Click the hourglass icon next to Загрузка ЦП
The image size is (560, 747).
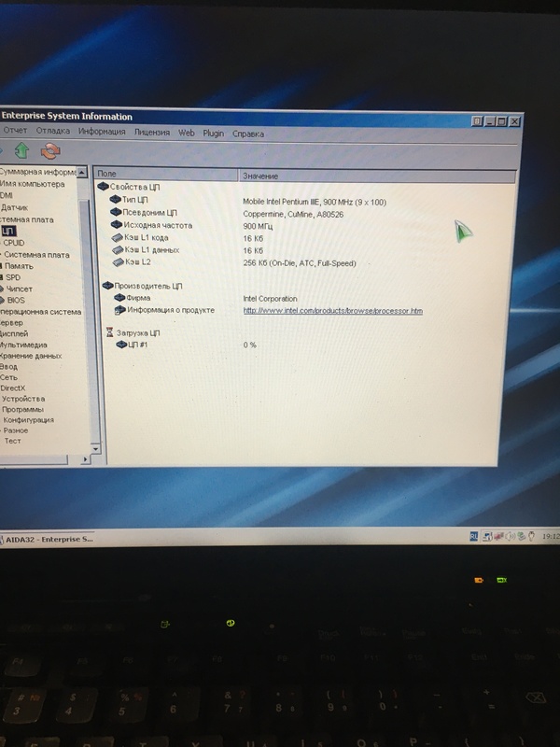coord(110,332)
